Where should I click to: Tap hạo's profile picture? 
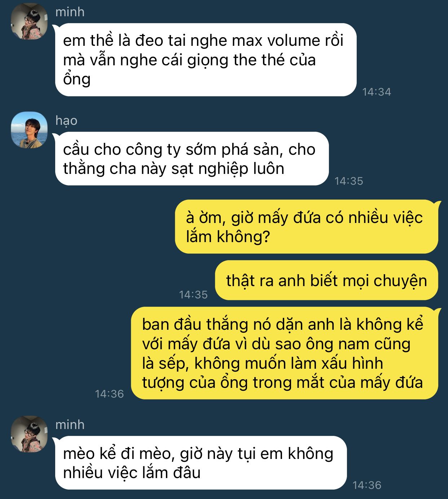[29, 130]
